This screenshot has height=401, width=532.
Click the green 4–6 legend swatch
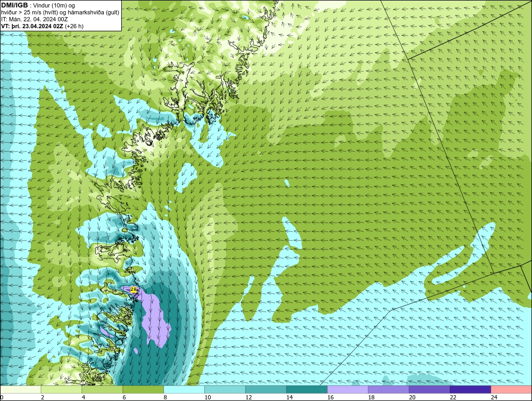[102, 389]
